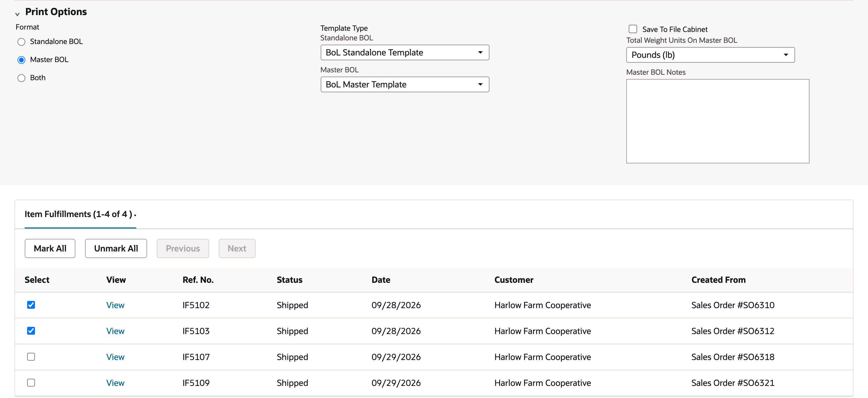Open View link for IF5103
Viewport: 868px width, 398px height.
tap(115, 331)
